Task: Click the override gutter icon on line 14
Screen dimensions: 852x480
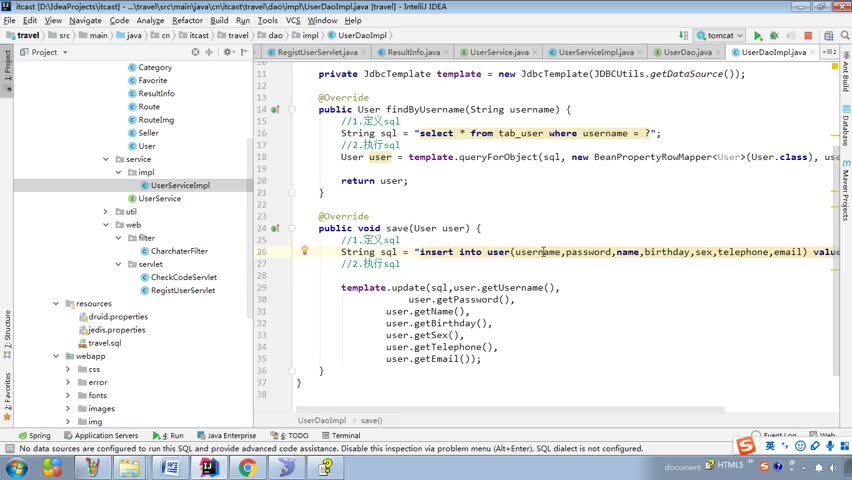Action: pos(275,109)
